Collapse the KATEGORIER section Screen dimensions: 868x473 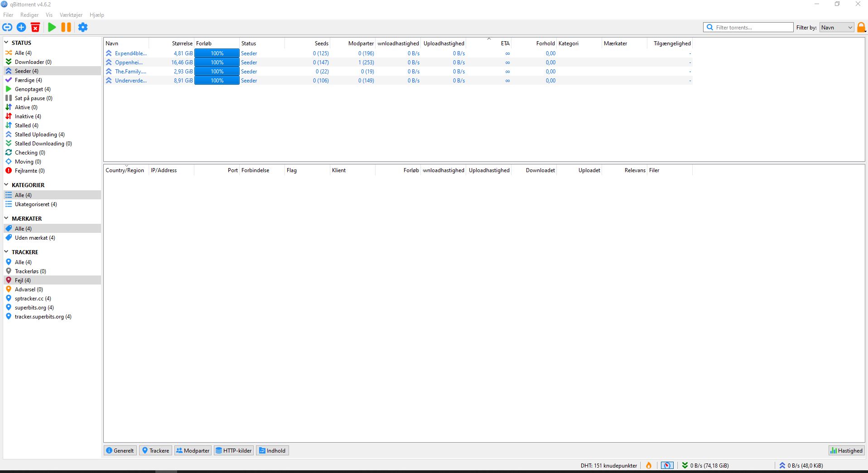tap(6, 185)
